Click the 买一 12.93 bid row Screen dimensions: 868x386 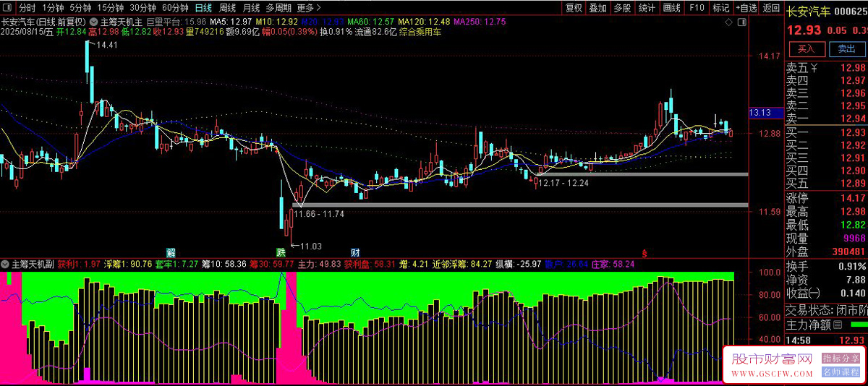[827, 132]
